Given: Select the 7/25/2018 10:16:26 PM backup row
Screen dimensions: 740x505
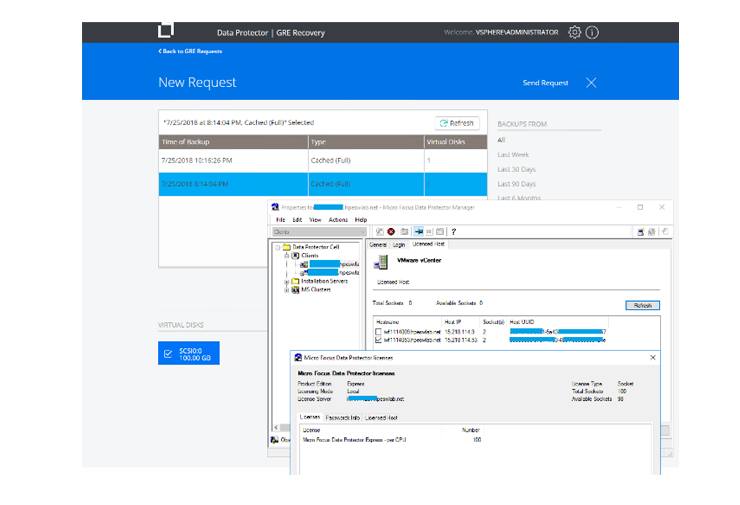Looking at the screenshot, I should click(x=323, y=160).
